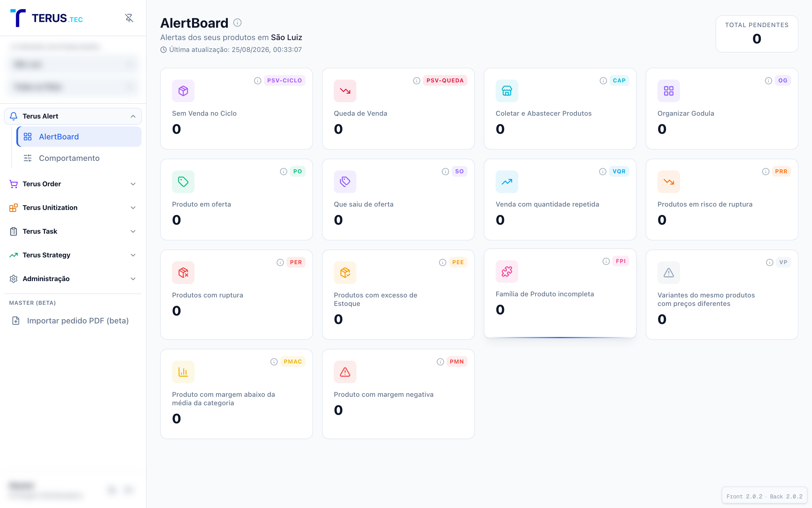Open info icon next to VP badge

(769, 262)
